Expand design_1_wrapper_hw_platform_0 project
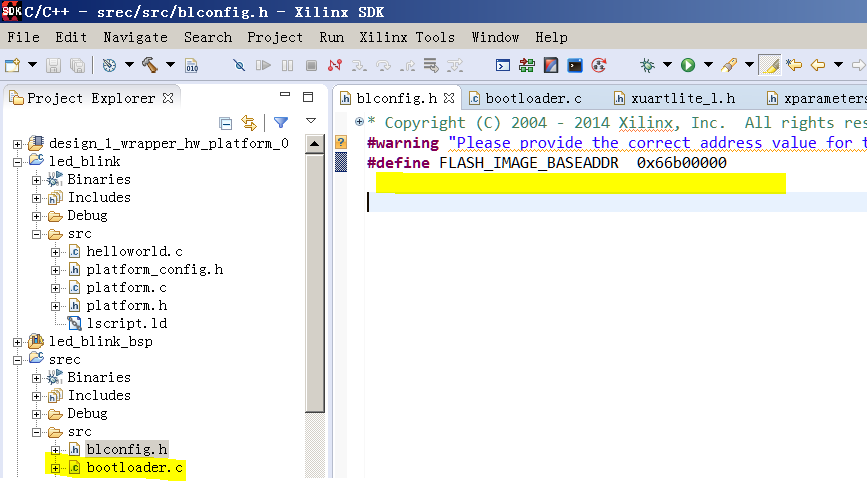Screen dimensions: 867x482 click(x=18, y=144)
